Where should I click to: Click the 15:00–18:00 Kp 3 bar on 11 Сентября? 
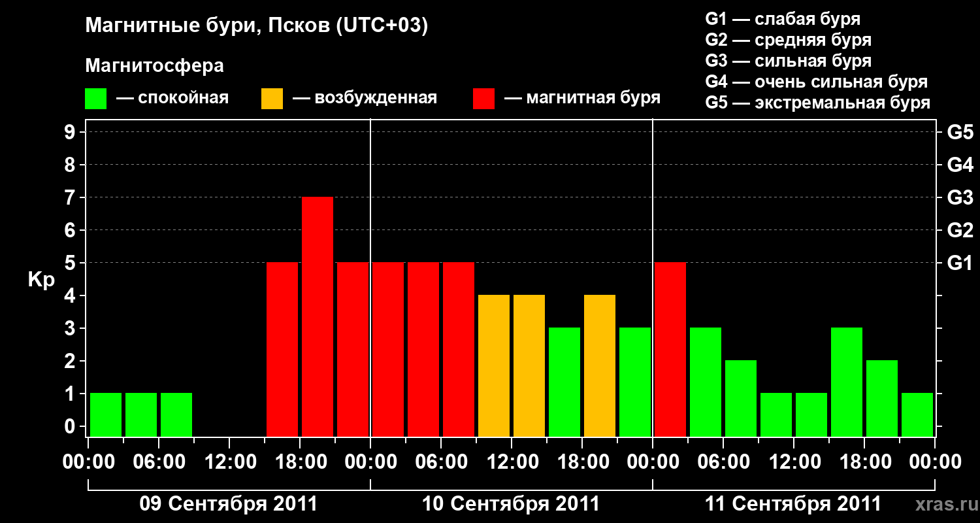(847, 382)
